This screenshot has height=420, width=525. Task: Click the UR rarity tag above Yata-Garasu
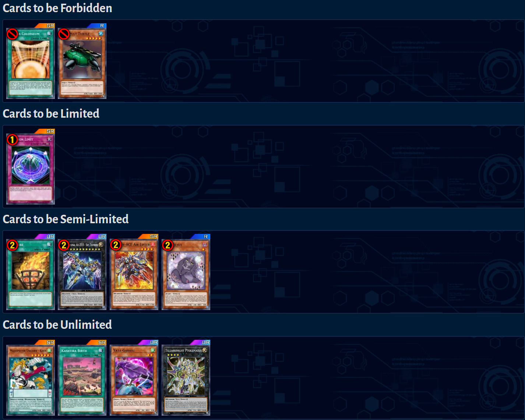pyautogui.click(x=154, y=342)
